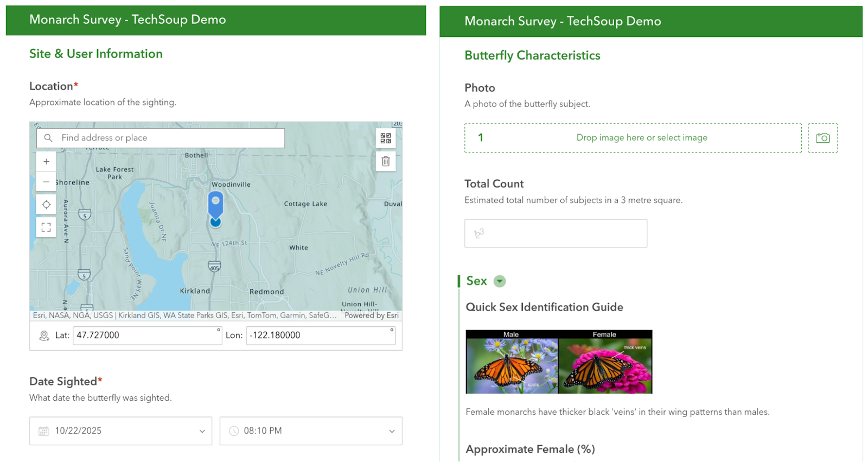Click the Total Count number input
Viewport: 868px width, 468px height.
(x=556, y=233)
